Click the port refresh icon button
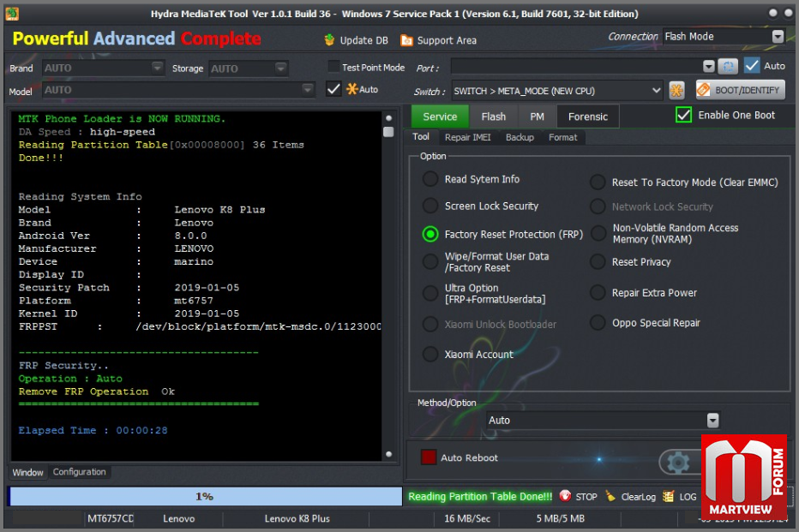799x532 pixels. click(728, 66)
